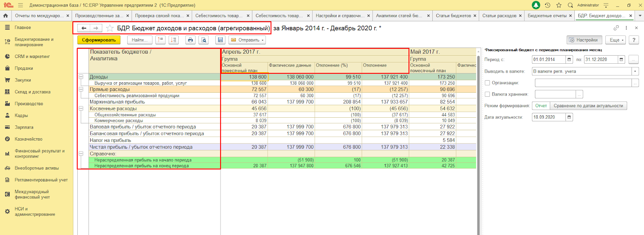644x235 pixels.
Task: Open the Выводить в валюте dropdown
Action: (x=635, y=71)
